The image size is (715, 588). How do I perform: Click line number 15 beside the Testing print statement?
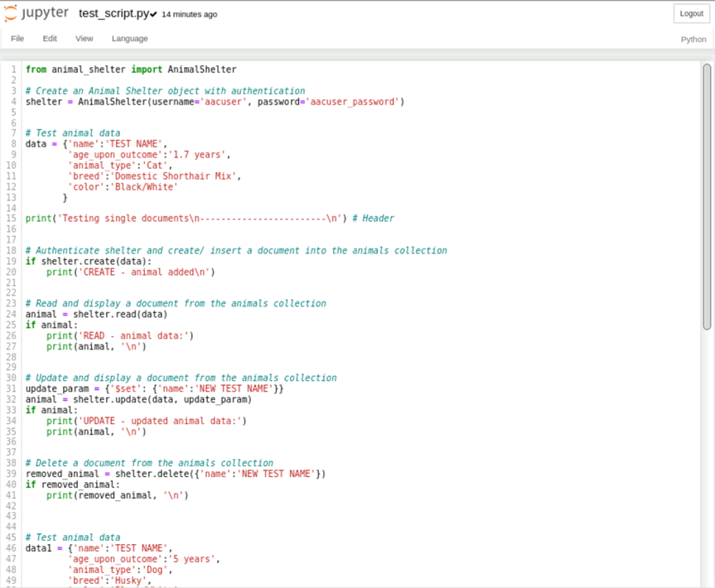click(13, 218)
